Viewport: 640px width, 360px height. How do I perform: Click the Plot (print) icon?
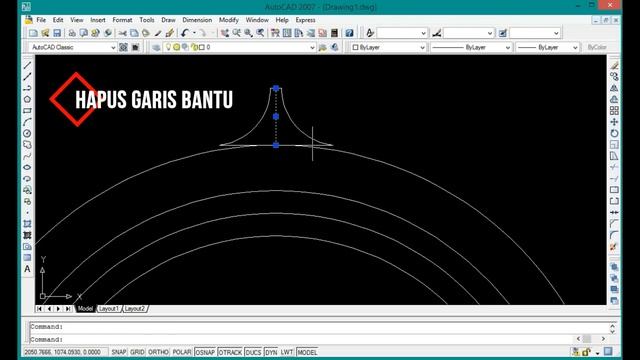(x=72, y=33)
